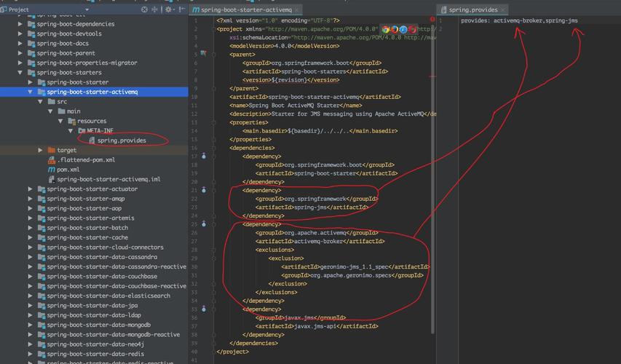621x364 pixels.
Task: Click the gutter marker on line 35
Action: click(204, 309)
